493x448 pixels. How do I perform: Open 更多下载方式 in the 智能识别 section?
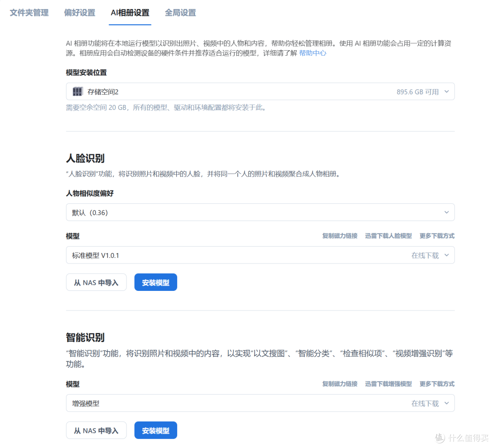point(437,384)
